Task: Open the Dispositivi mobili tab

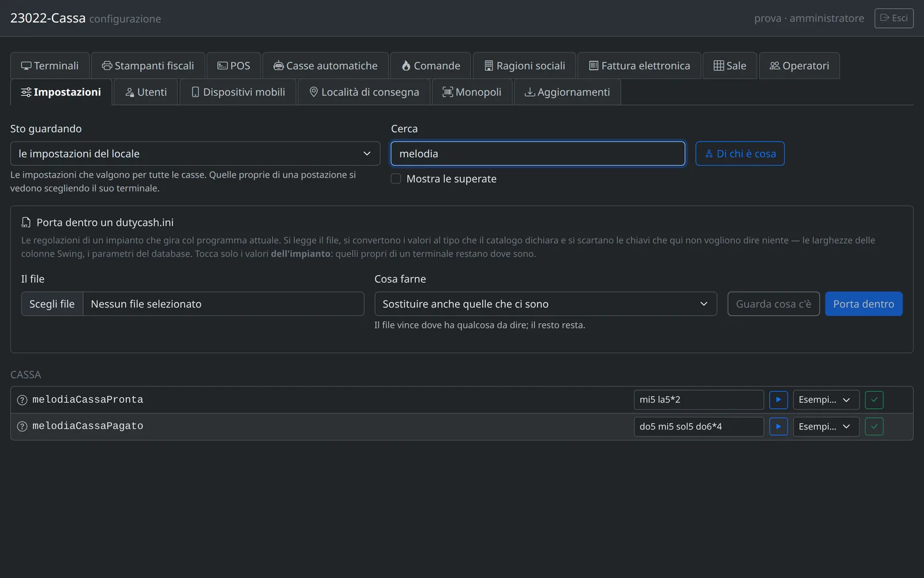Action: [238, 92]
